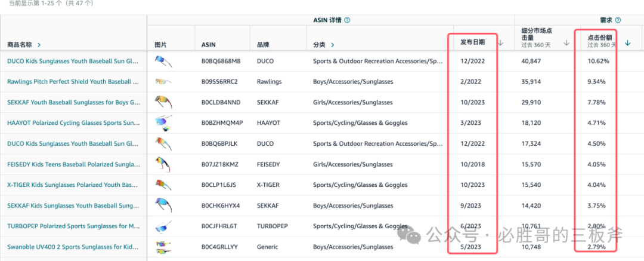Click the 品牌 column header

[x=263, y=45]
